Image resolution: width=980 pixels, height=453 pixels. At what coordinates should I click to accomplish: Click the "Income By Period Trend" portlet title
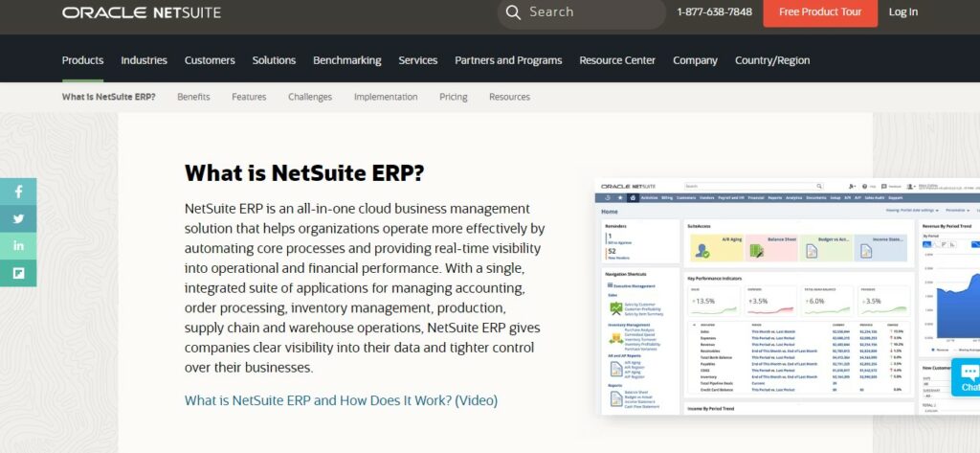tap(711, 409)
